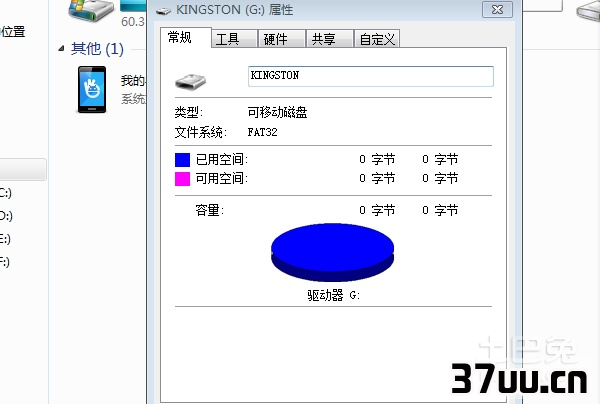
Task: Switch to the 共享 tab
Action: coord(329,39)
